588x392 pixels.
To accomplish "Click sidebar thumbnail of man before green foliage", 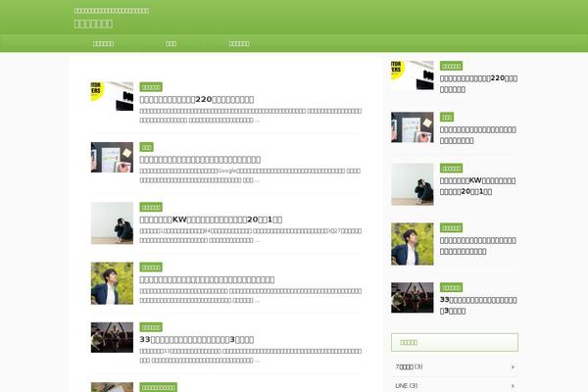I will tap(413, 244).
